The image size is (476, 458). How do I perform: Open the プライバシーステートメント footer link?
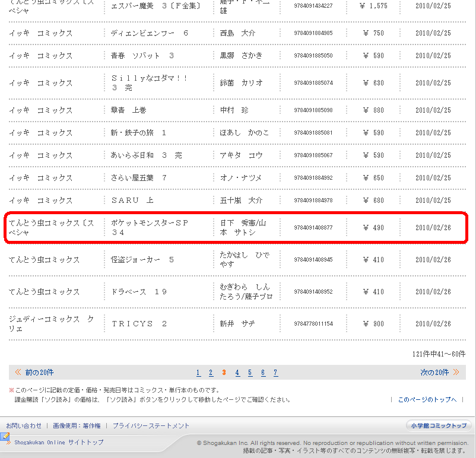pos(151,426)
